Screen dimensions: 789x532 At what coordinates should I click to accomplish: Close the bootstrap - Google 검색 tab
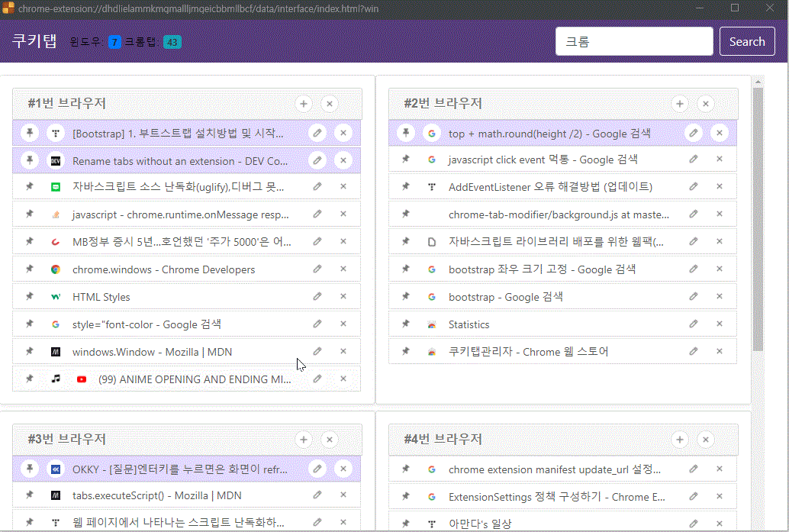pos(720,296)
